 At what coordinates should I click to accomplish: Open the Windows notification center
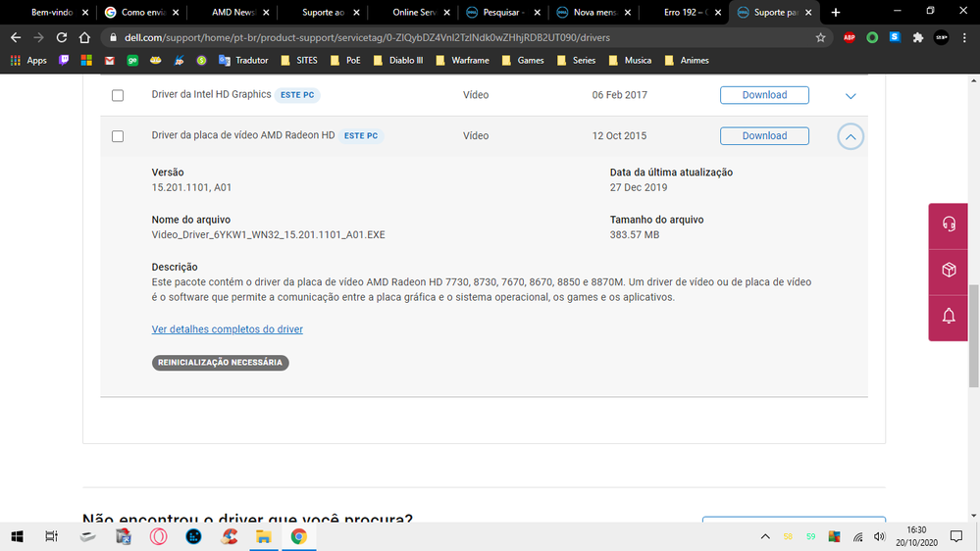[956, 536]
